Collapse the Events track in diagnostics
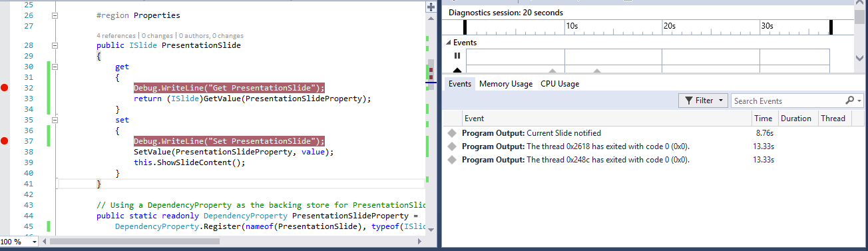 [x=448, y=43]
